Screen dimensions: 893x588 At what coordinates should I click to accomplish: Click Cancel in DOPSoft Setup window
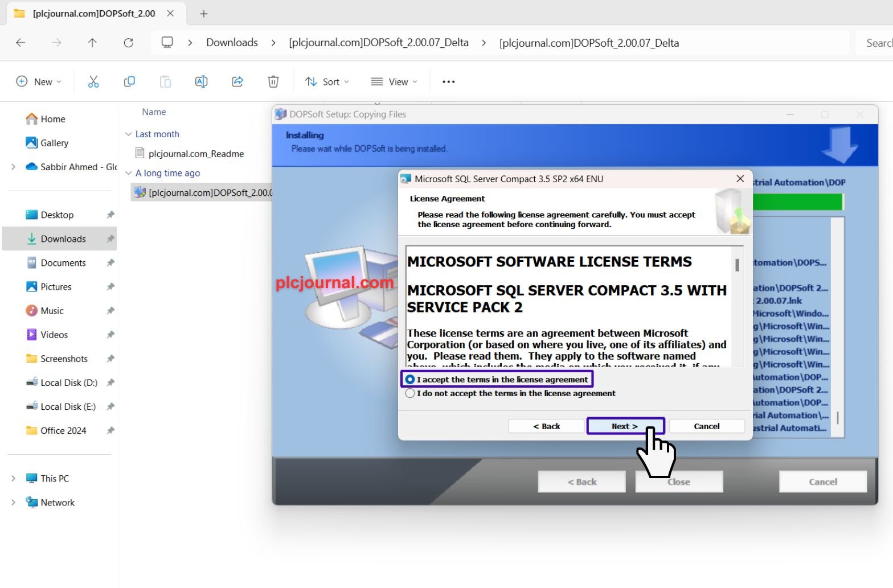(x=823, y=482)
